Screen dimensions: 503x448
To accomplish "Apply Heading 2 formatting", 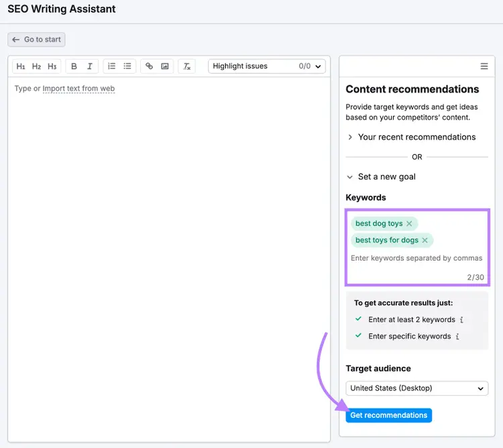I will [36, 66].
